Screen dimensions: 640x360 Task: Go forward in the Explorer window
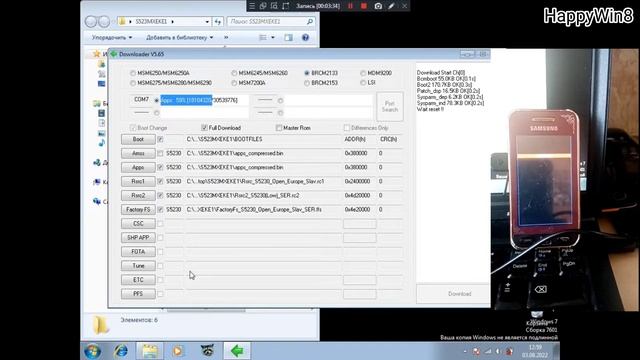104,21
